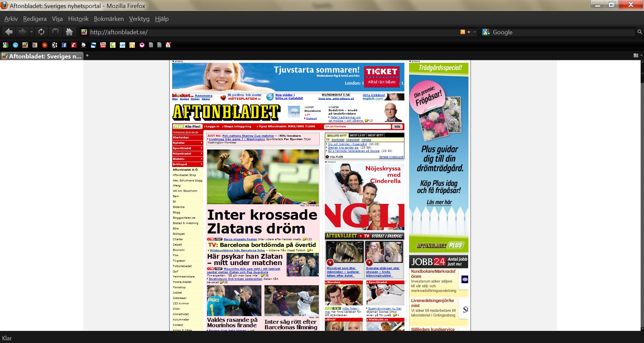Open the D: black-white bookmark icon
The image size is (644, 343).
54,45
